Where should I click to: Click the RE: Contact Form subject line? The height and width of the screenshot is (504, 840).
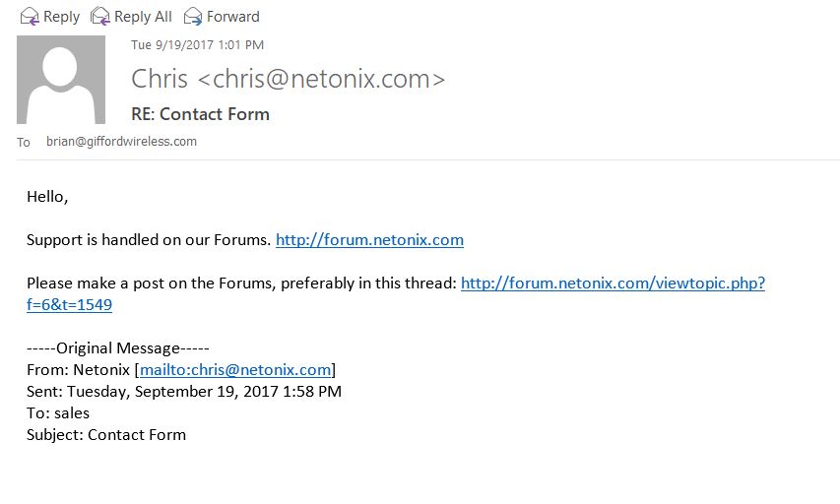(x=200, y=114)
